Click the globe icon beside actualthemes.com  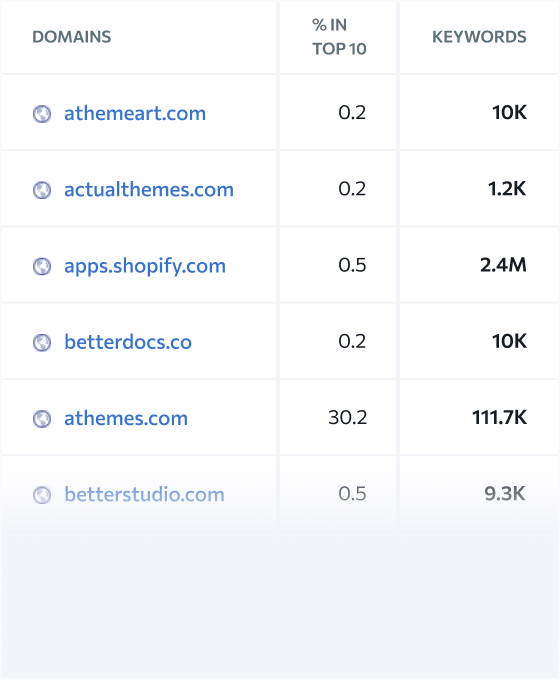click(x=42, y=190)
